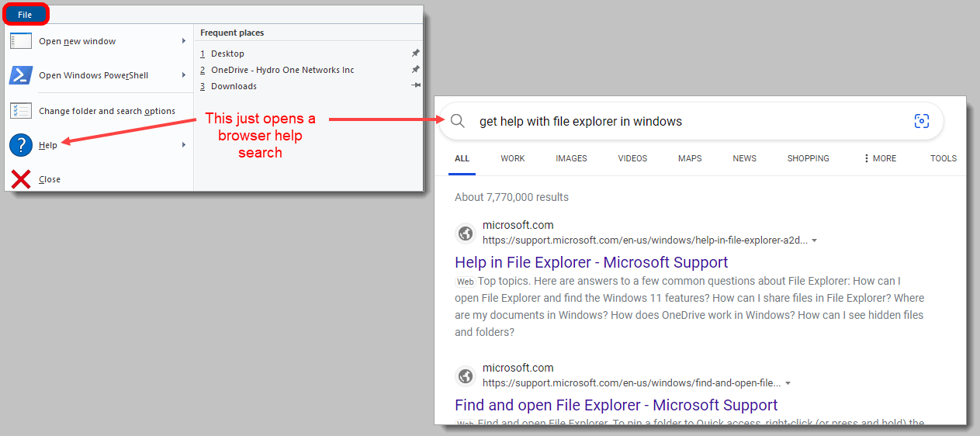
Task: Open the help-in-file-explorer URL
Action: click(645, 240)
